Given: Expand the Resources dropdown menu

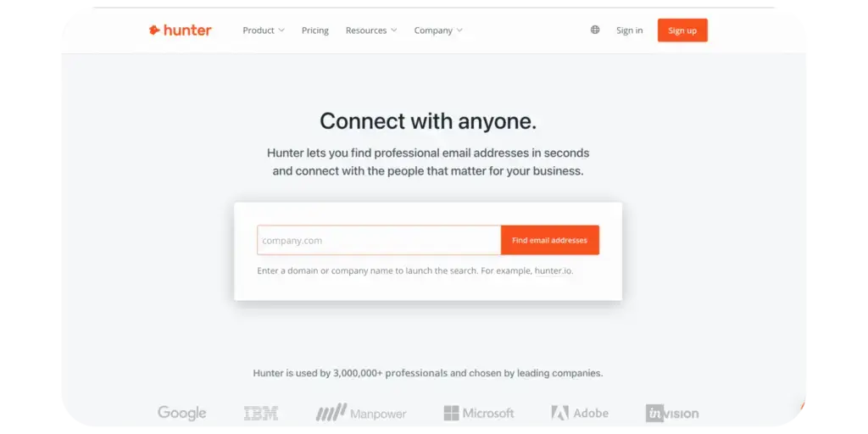Looking at the screenshot, I should 371,31.
